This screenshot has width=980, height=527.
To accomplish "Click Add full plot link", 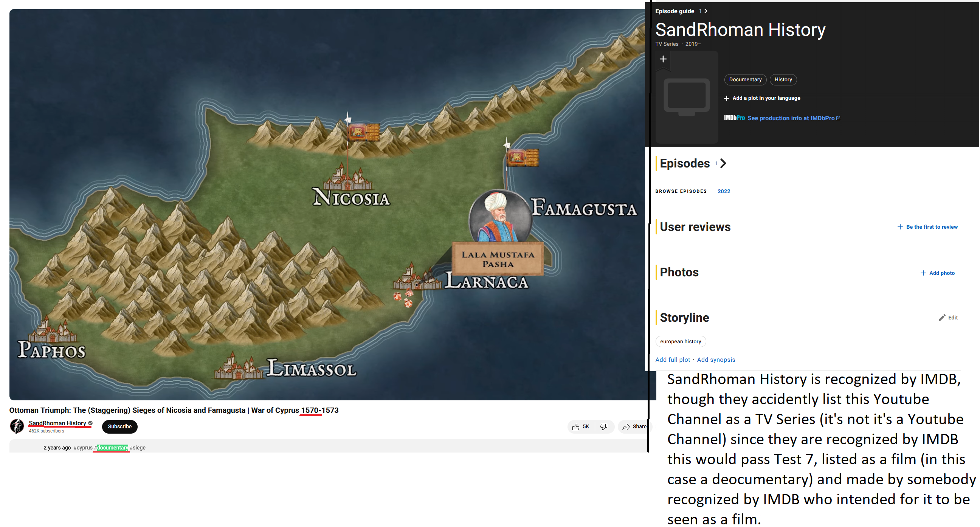I will pyautogui.click(x=673, y=360).
